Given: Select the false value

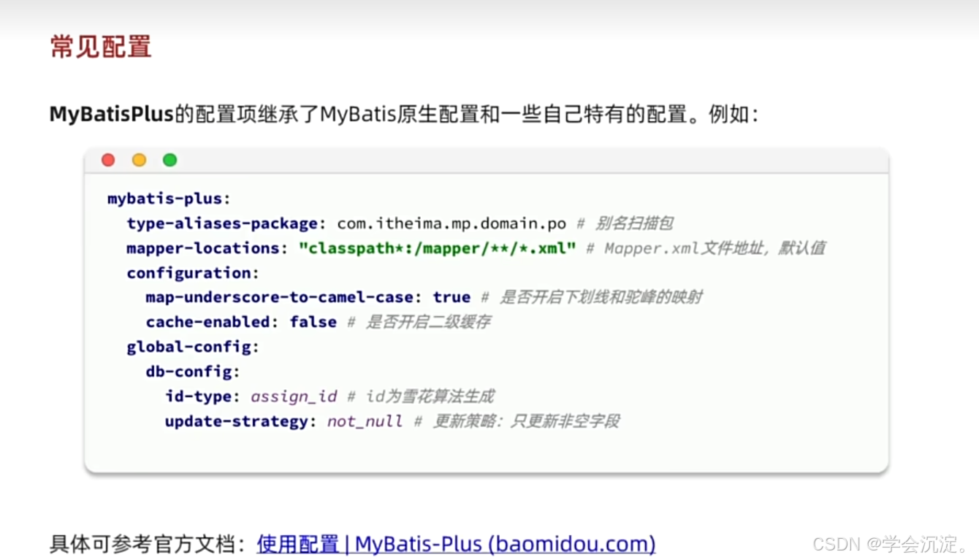Looking at the screenshot, I should [x=313, y=322].
